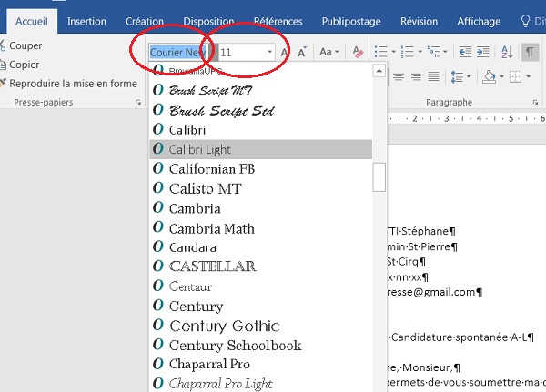
Task: Select the Calibri font
Action: click(x=261, y=130)
